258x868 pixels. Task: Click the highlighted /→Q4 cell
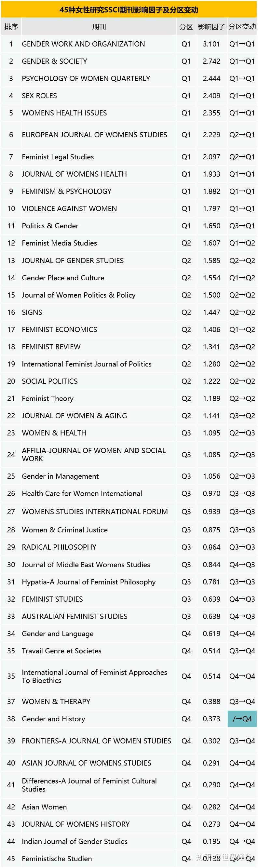pyautogui.click(x=242, y=719)
